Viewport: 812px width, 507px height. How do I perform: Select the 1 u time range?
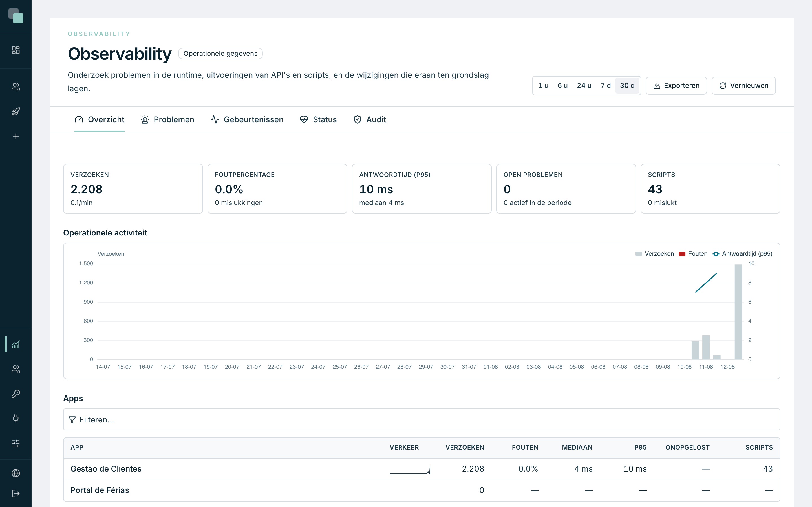(x=543, y=86)
